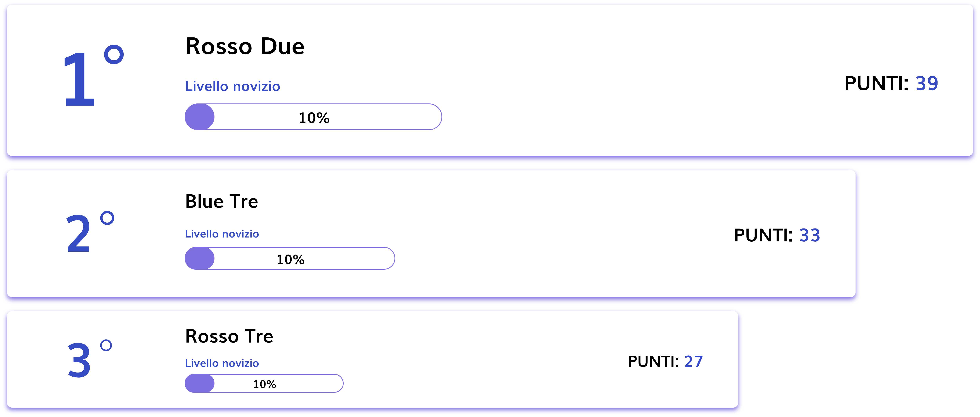Select the PUNTI: 39 score
This screenshot has width=980, height=417.
[x=891, y=83]
